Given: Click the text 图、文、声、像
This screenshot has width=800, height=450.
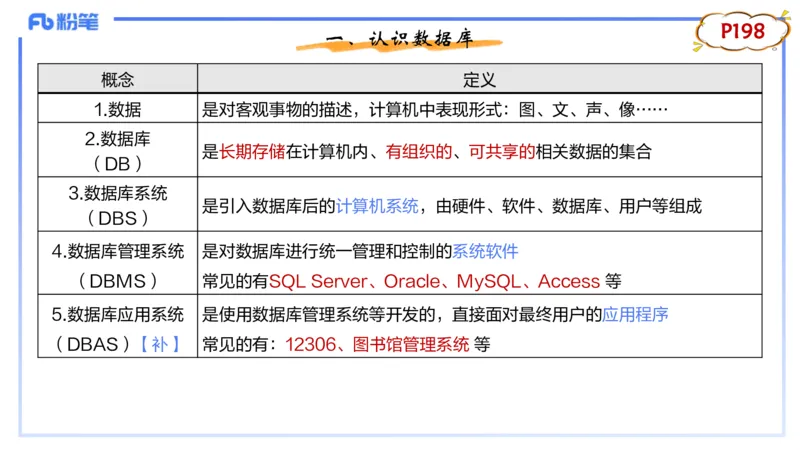Looking at the screenshot, I should (577, 109).
